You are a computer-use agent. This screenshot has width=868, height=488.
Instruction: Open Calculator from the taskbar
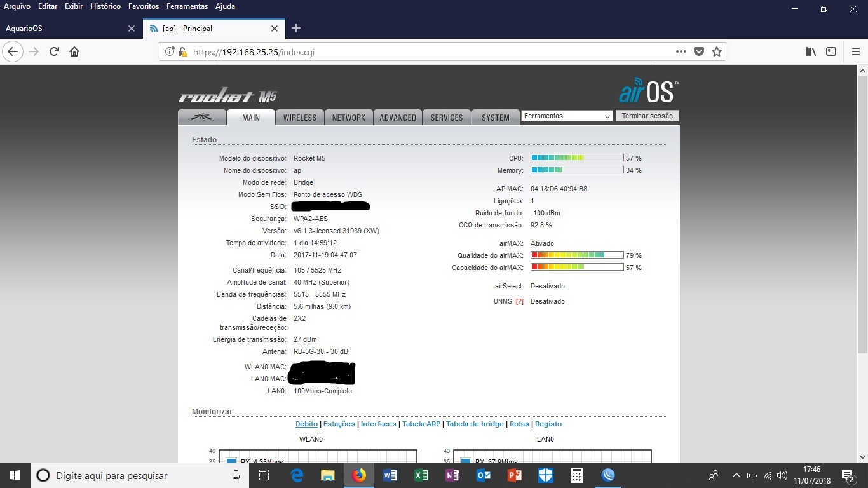pyautogui.click(x=577, y=475)
